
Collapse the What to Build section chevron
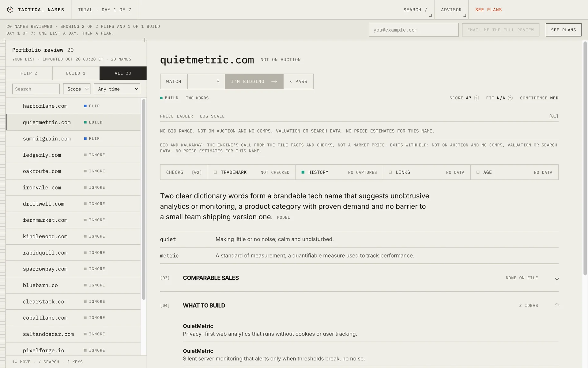coord(557,305)
